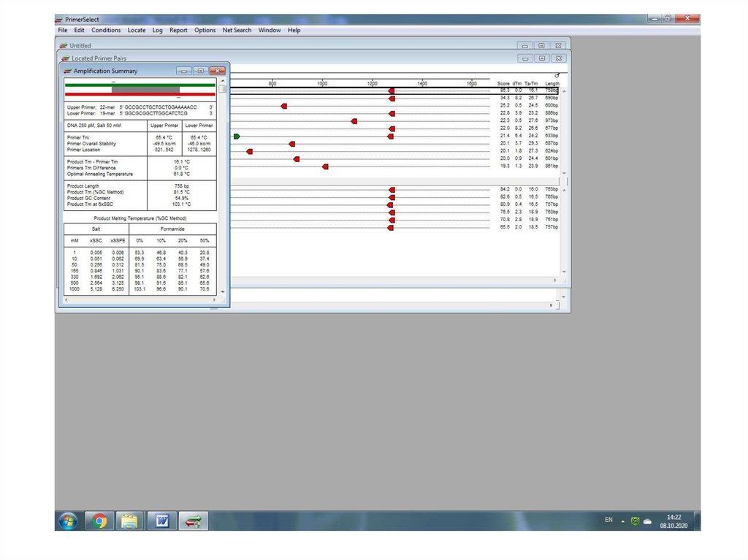Select red primer marker in the 34.3 score row

[392, 99]
